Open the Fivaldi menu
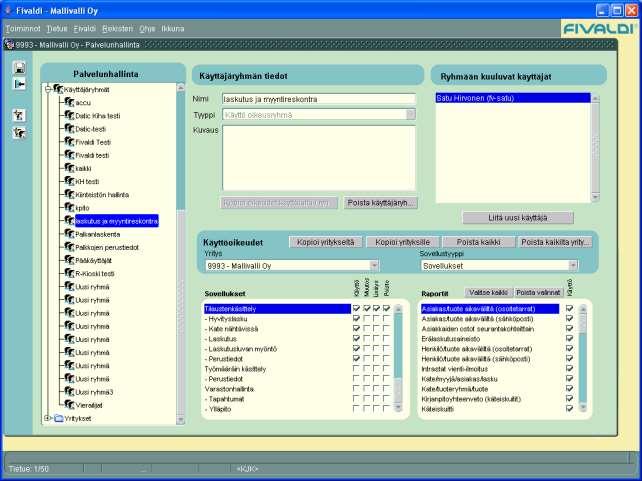Viewport: 642px width, 481px height. [85, 29]
